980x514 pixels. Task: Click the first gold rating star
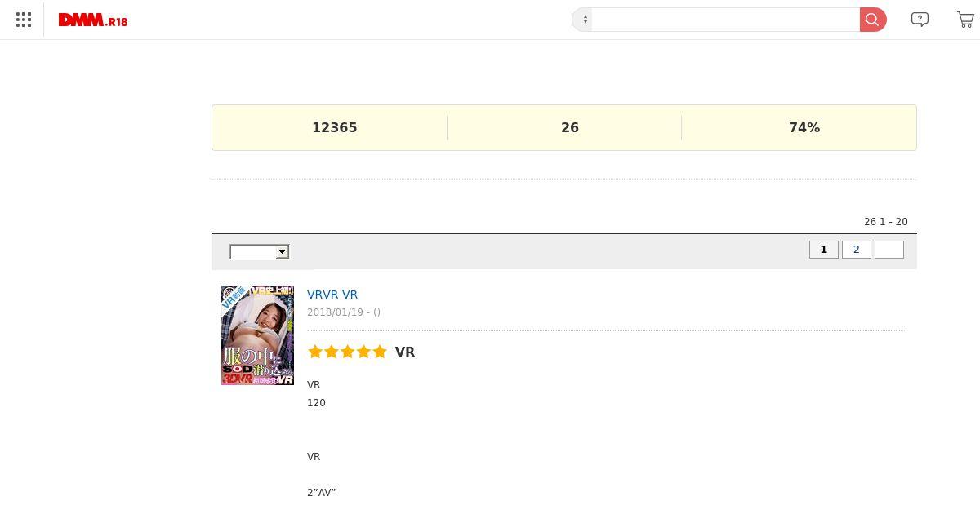(315, 352)
